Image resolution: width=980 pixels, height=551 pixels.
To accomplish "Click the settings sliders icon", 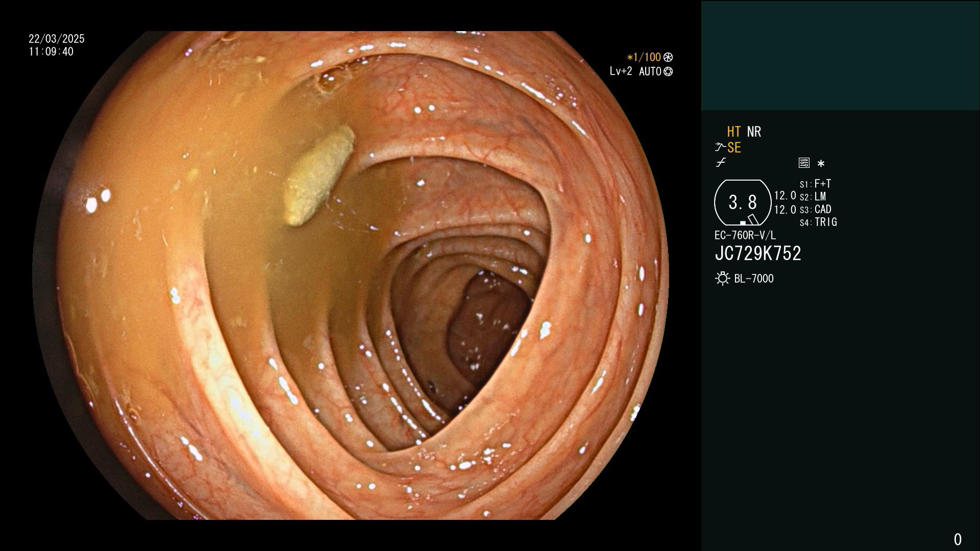I will click(804, 163).
